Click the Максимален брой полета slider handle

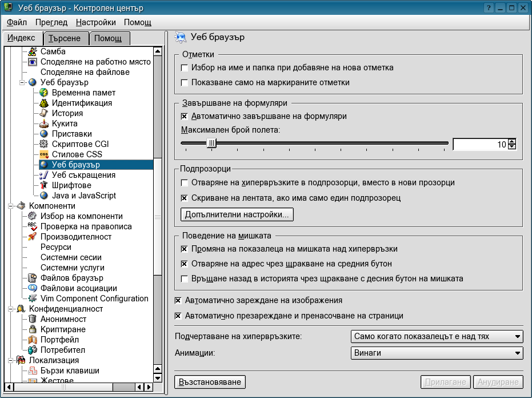211,144
